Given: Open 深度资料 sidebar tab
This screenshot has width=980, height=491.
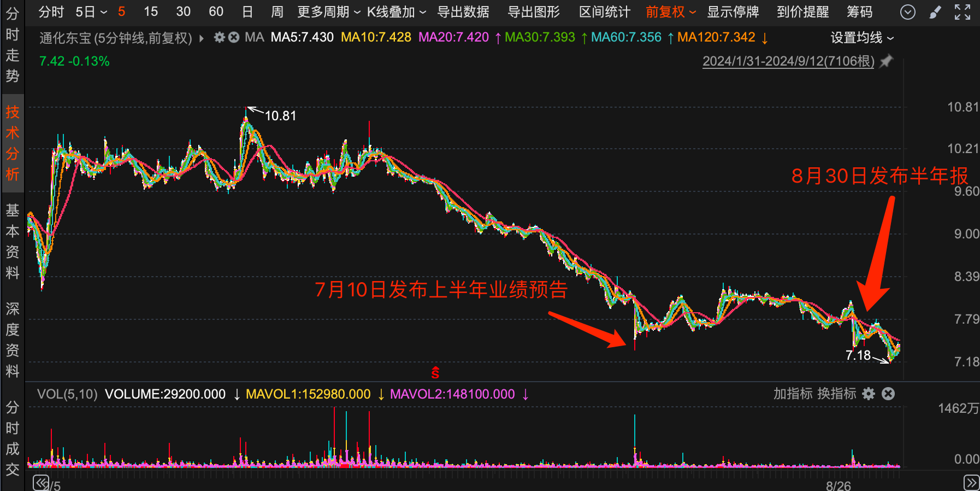Looking at the screenshot, I should pyautogui.click(x=12, y=340).
